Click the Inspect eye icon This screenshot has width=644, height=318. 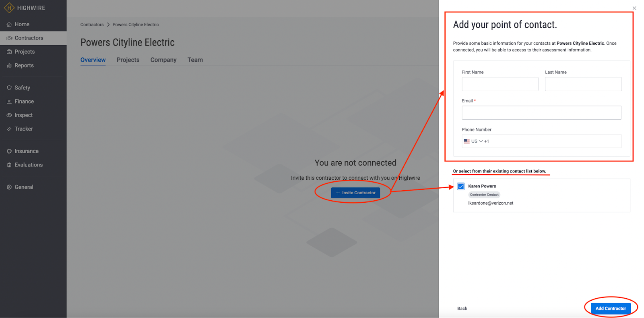coord(9,115)
